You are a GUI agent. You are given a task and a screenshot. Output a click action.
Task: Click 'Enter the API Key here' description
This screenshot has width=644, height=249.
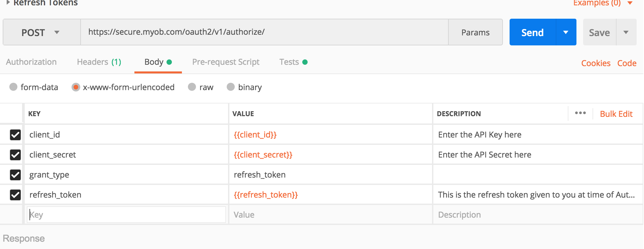click(x=479, y=135)
